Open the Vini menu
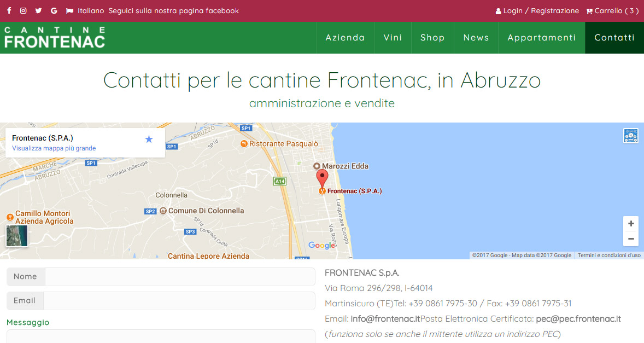 393,38
